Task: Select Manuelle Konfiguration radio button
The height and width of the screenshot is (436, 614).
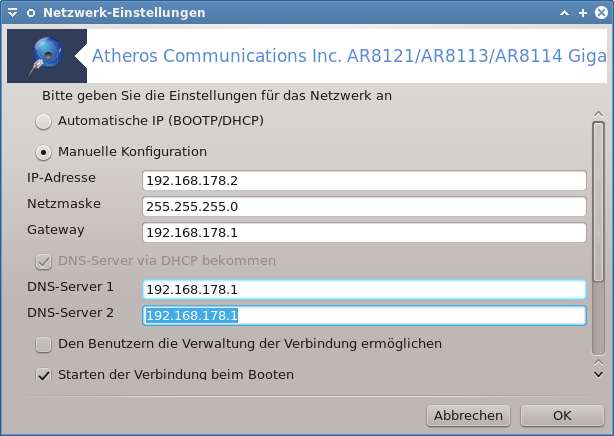Action: pyautogui.click(x=43, y=152)
